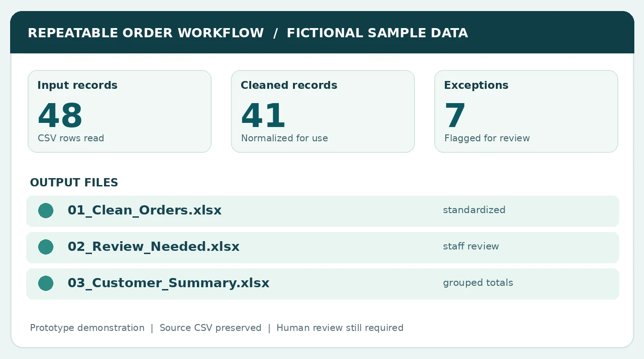Click the Input records card title
This screenshot has height=359, width=644.
[77, 85]
